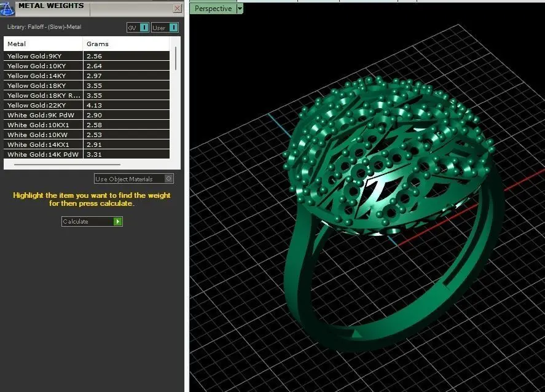Select the Yellow Gold:10KY row
This screenshot has width=545, height=392.
(x=87, y=66)
